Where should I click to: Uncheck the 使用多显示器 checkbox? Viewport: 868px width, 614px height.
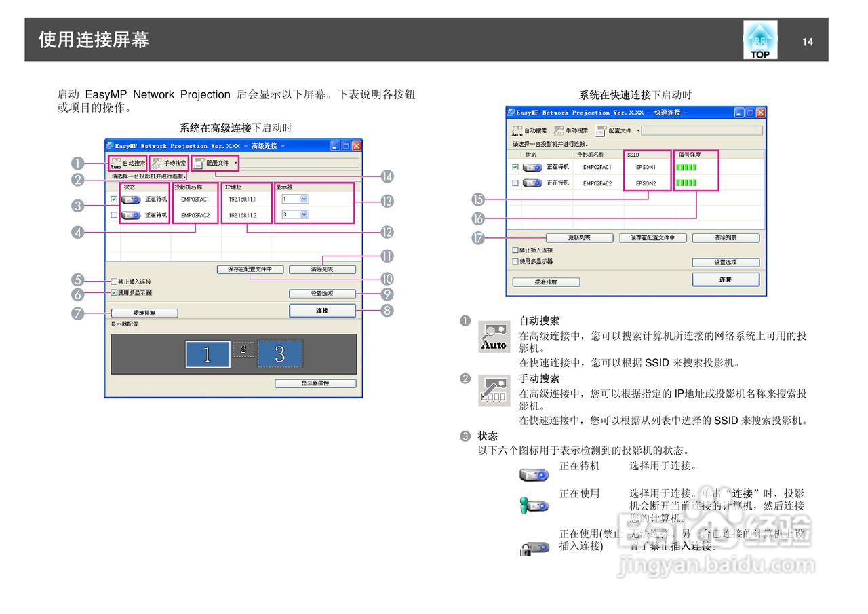click(113, 291)
